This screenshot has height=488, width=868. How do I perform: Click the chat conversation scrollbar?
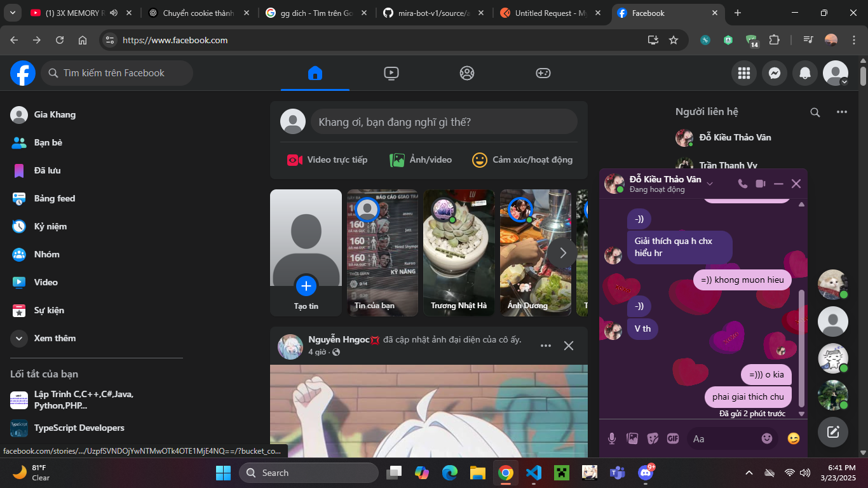point(801,348)
